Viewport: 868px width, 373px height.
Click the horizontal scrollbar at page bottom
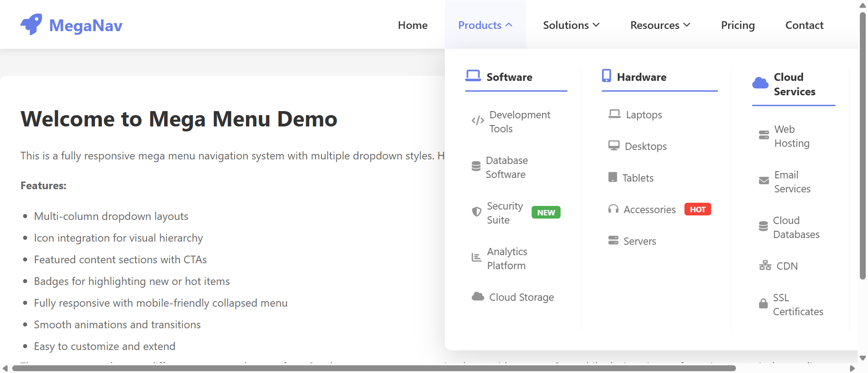(x=373, y=368)
